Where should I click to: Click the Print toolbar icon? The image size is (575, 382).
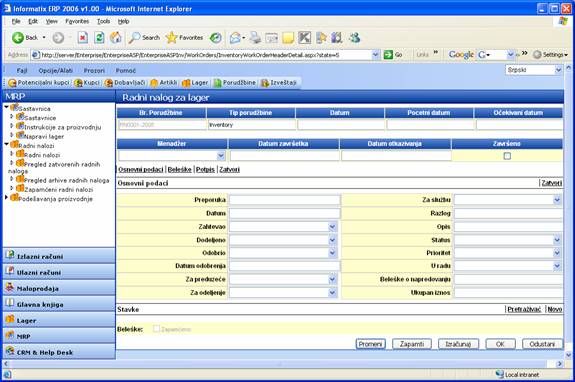click(x=255, y=37)
